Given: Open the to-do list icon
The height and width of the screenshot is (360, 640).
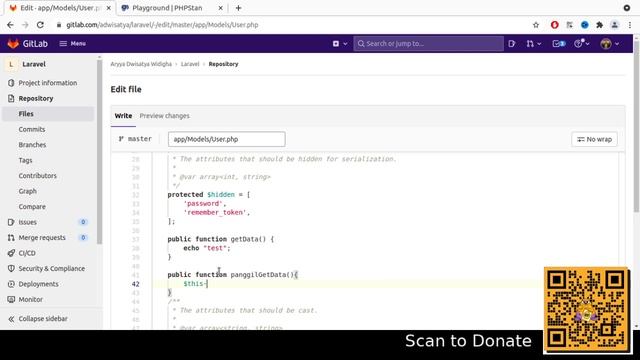Looking at the screenshot, I should (x=559, y=43).
